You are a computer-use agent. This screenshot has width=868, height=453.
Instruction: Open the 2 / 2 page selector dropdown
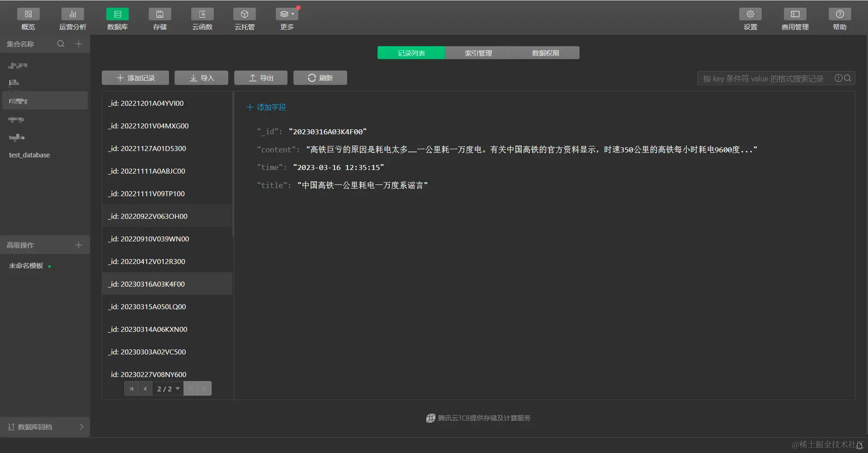pyautogui.click(x=168, y=389)
